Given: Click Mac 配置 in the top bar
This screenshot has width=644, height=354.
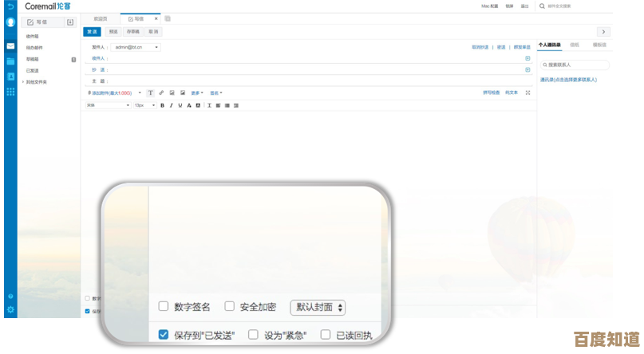Looking at the screenshot, I should click(489, 6).
